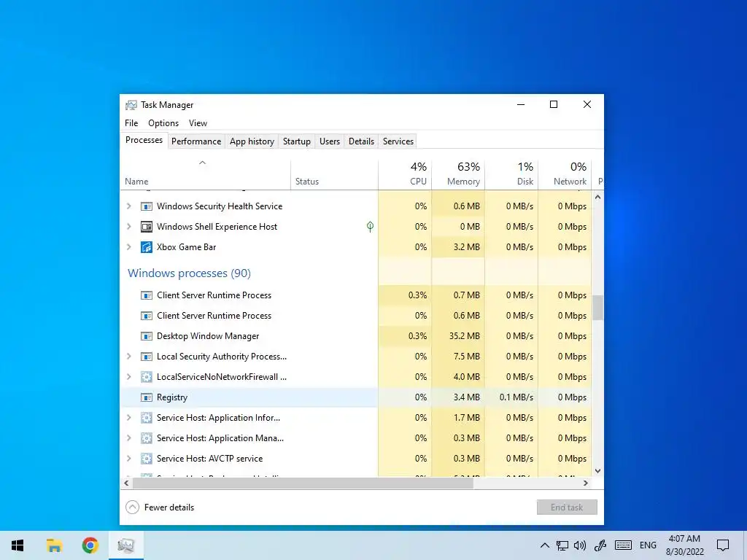747x560 pixels.
Task: Sort processes by Name column header
Action: (x=205, y=174)
